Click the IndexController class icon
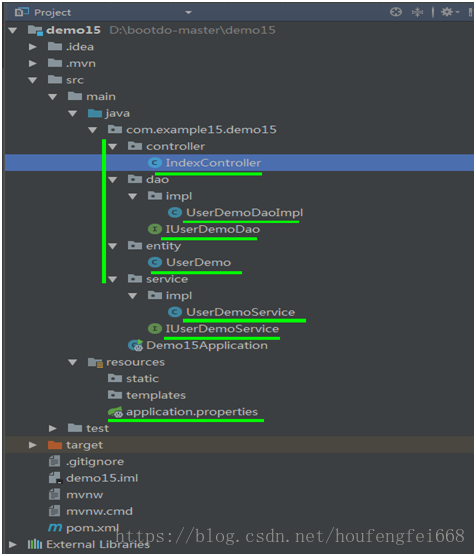Image resolution: width=476 pixels, height=556 pixels. pos(155,163)
